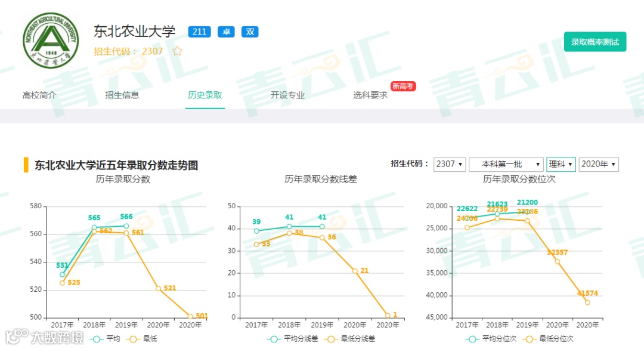Click the 东北农业大学近五年录取分数走势图 heading
Viewport: 644px width, 349px height.
click(116, 165)
